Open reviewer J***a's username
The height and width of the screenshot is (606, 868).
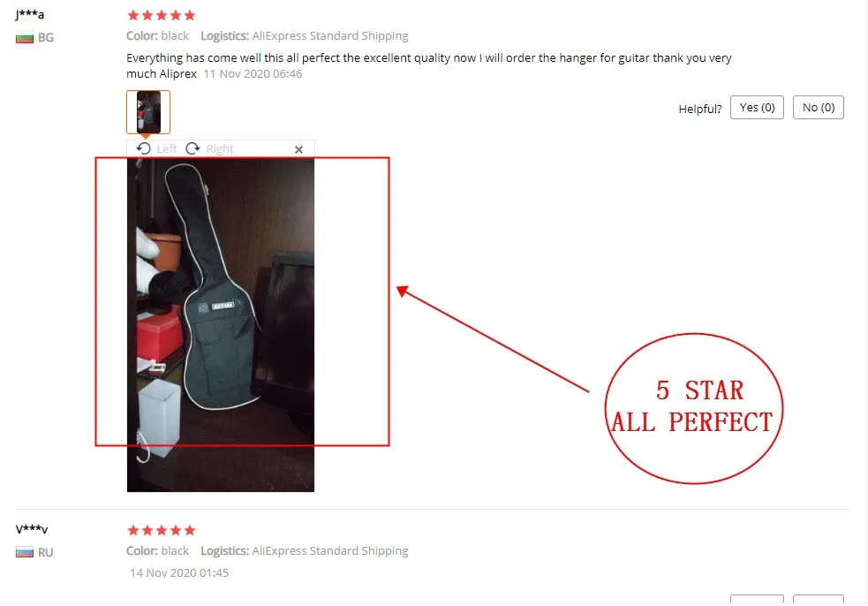[x=29, y=14]
